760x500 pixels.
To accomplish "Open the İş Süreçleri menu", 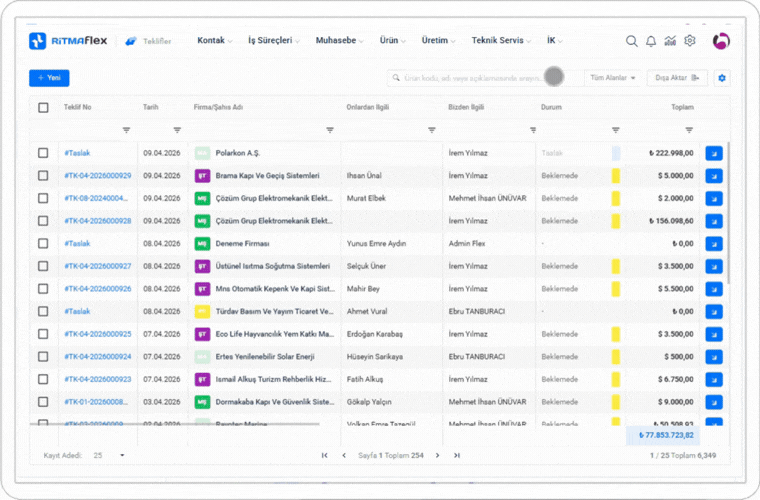I will coord(275,41).
